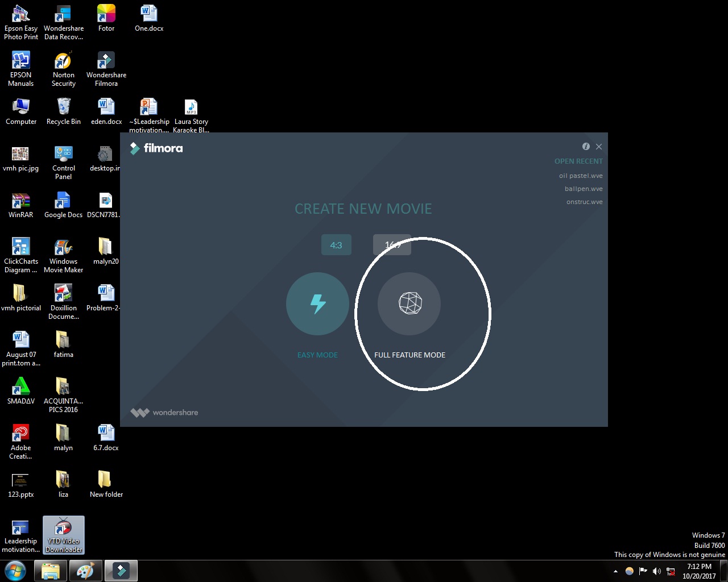
Task: Select the Computer desktop icon
Action: tap(21, 111)
